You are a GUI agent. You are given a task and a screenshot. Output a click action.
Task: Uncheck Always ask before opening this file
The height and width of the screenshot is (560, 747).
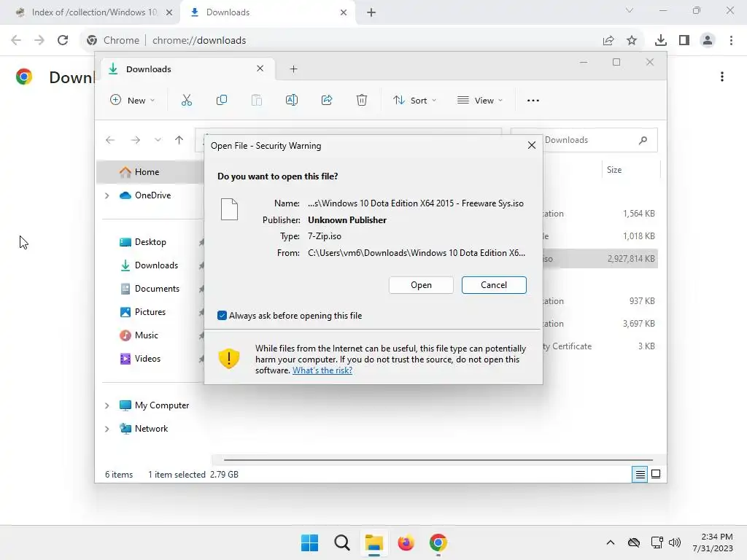pyautogui.click(x=222, y=316)
